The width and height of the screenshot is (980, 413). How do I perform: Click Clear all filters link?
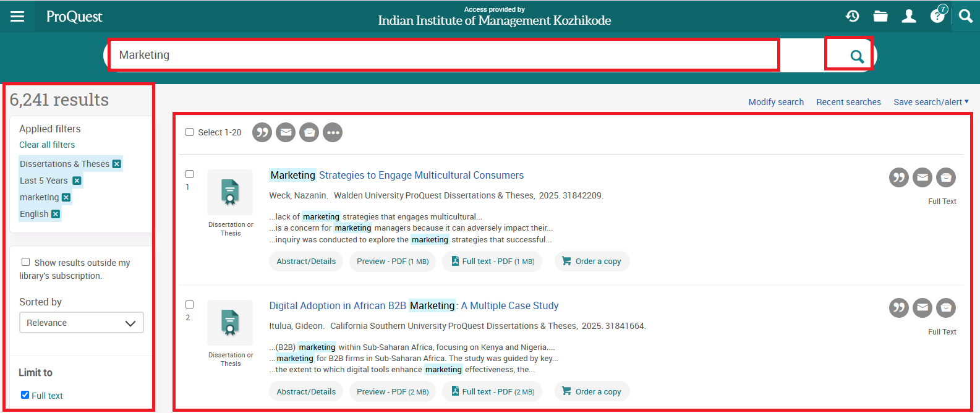[x=47, y=145]
